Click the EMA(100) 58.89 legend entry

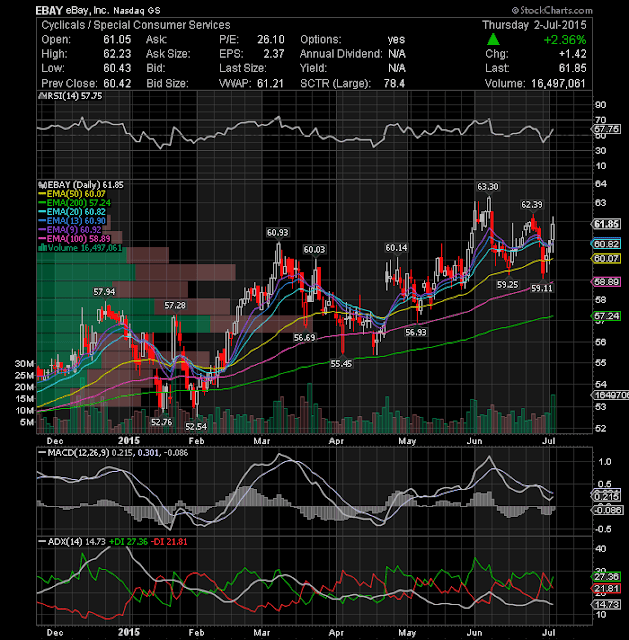click(x=74, y=239)
